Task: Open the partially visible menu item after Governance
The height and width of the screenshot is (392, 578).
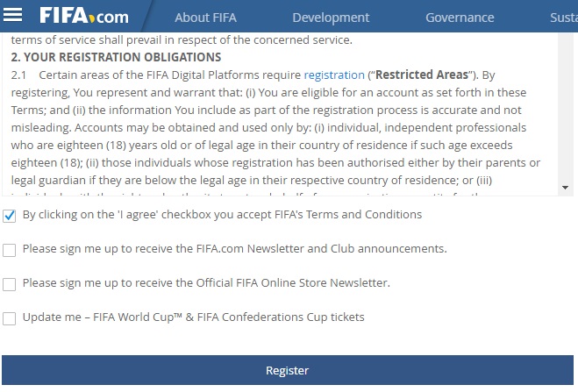Action: click(x=562, y=18)
